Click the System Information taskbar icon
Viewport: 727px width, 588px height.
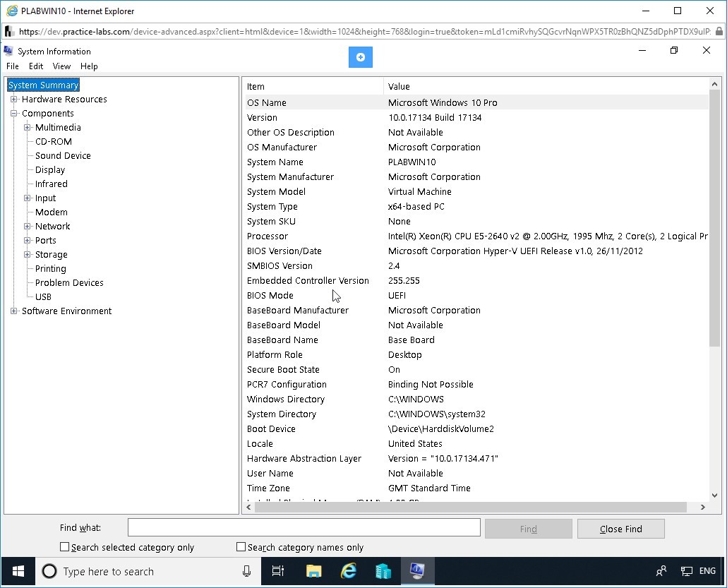pos(417,571)
